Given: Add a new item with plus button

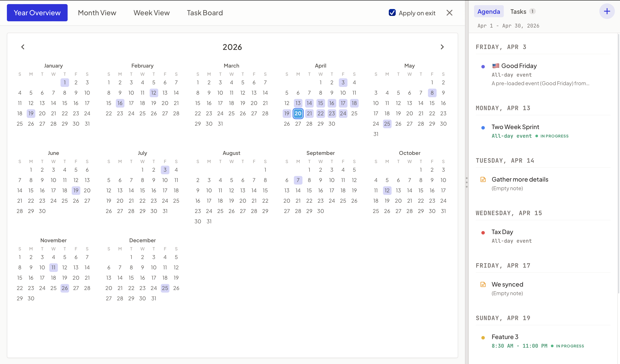Looking at the screenshot, I should [x=607, y=11].
